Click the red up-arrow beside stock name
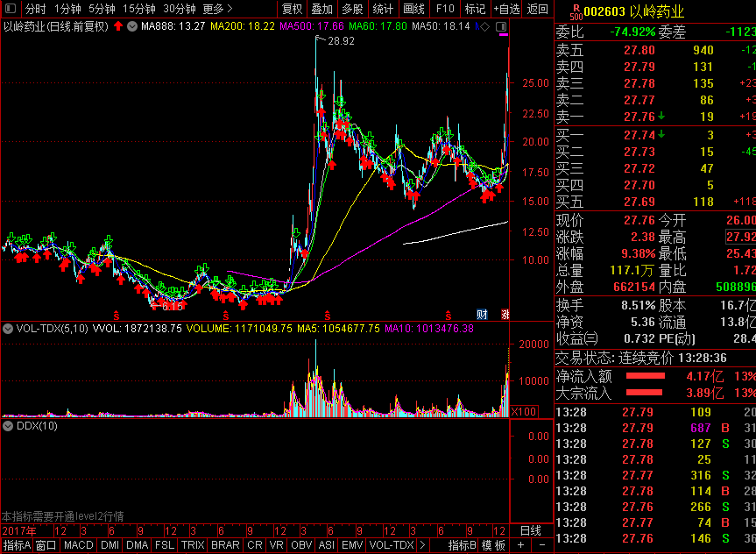 (x=118, y=26)
